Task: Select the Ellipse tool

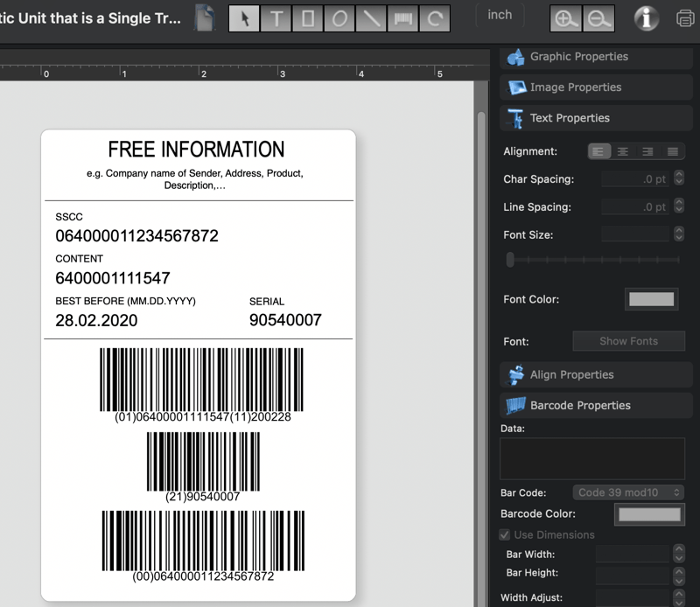Action: 339,19
